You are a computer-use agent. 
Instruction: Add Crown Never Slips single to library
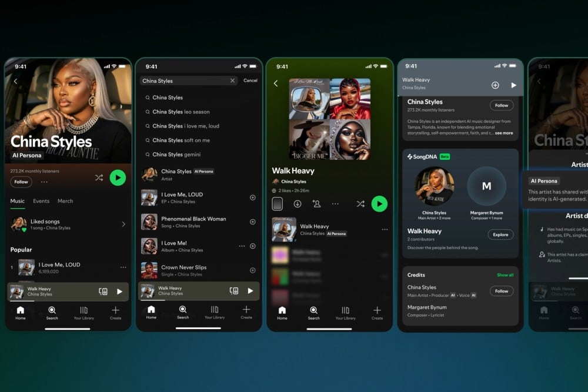pyautogui.click(x=253, y=270)
